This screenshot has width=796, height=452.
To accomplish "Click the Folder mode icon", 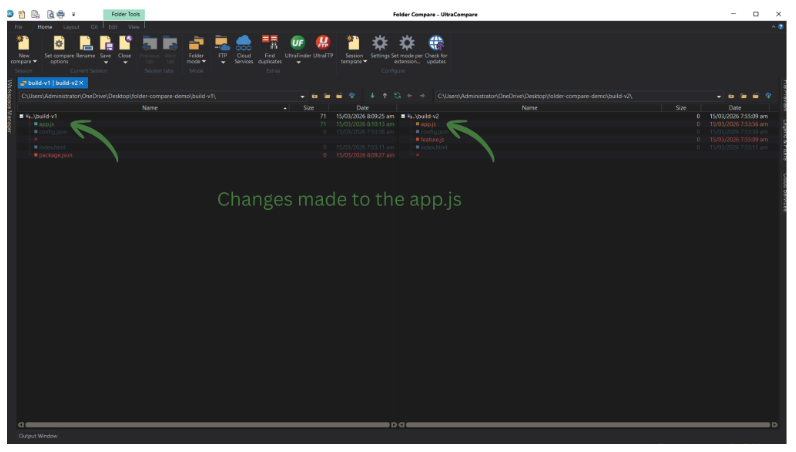I will [196, 43].
